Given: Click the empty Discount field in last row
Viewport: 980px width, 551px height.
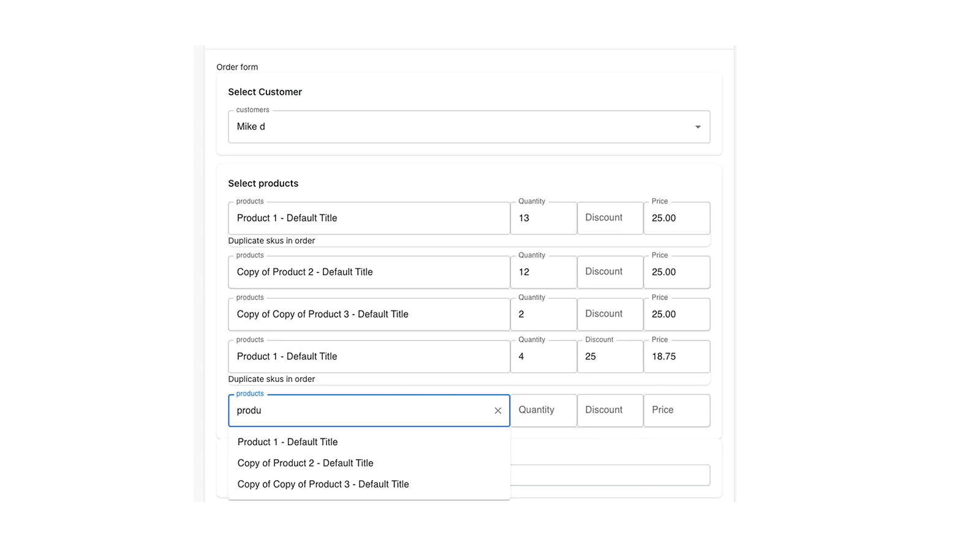Looking at the screenshot, I should tap(610, 411).
